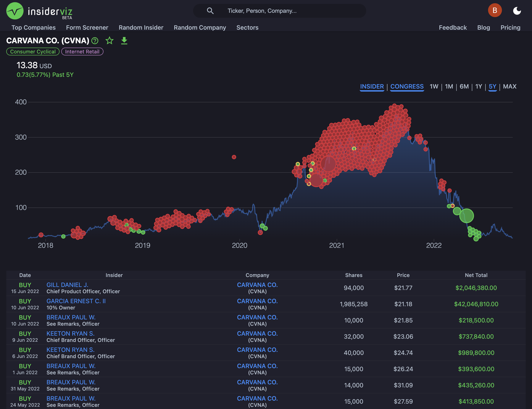The image size is (532, 409).
Task: Click the largest red sell bubble near 2021
Action: pos(328,164)
